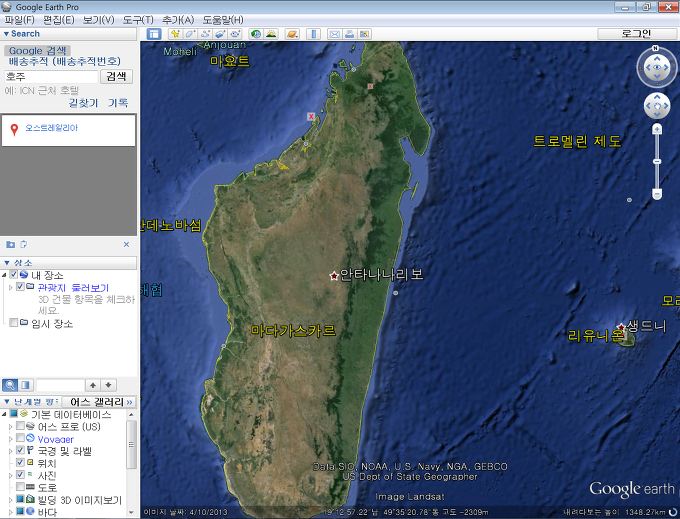Disable the 사진 layer checkbox

(x=20, y=474)
